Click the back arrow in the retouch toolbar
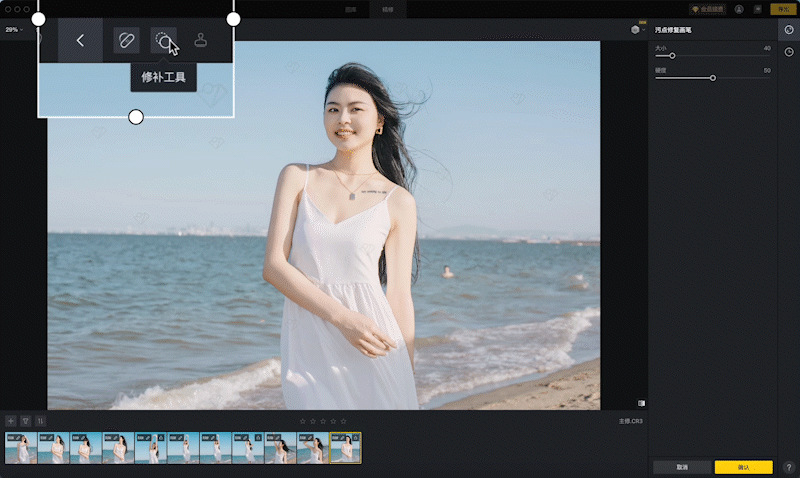The width and height of the screenshot is (800, 478). tap(80, 41)
